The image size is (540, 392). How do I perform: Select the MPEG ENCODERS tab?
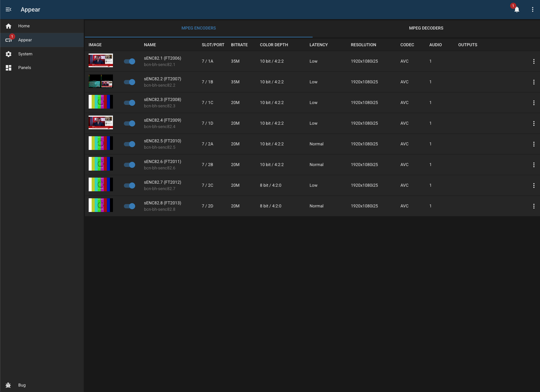coord(198,28)
